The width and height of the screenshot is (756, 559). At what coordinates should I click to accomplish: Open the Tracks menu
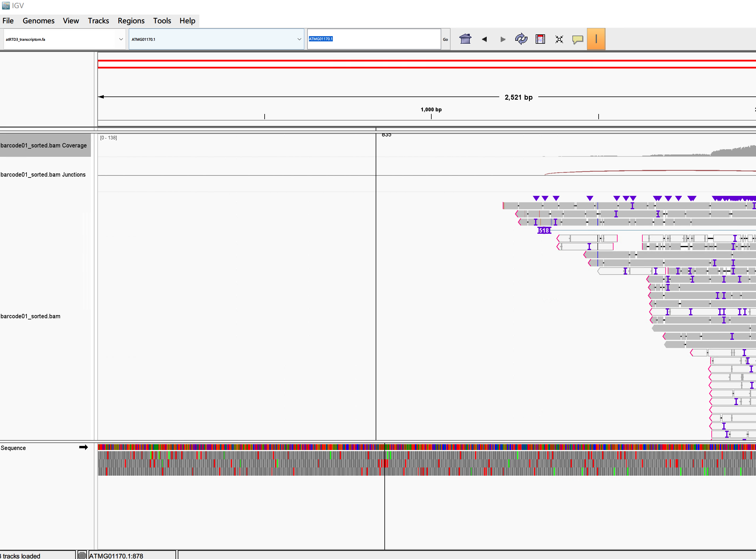tap(98, 21)
